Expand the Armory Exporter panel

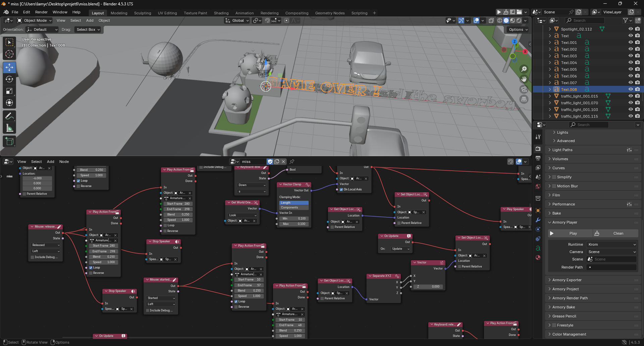coord(567,280)
